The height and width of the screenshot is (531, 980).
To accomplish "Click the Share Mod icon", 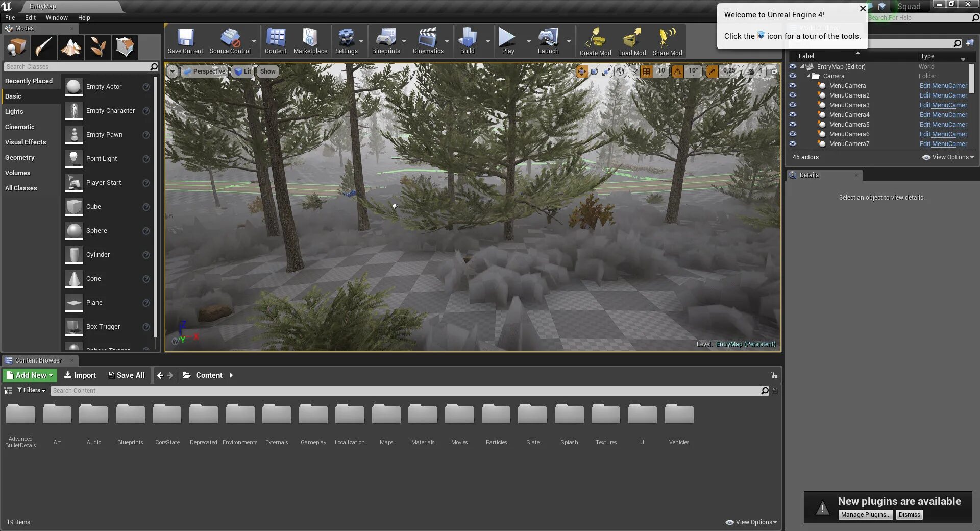I will pos(667,41).
